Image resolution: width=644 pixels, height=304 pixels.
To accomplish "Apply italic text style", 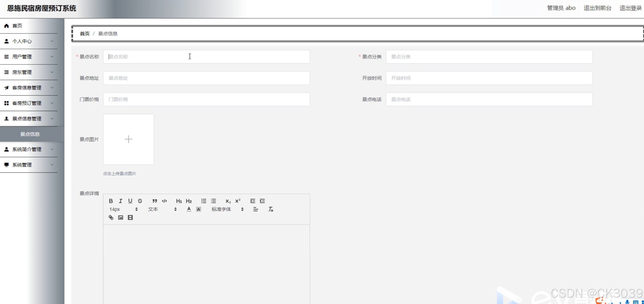I will pyautogui.click(x=121, y=201).
